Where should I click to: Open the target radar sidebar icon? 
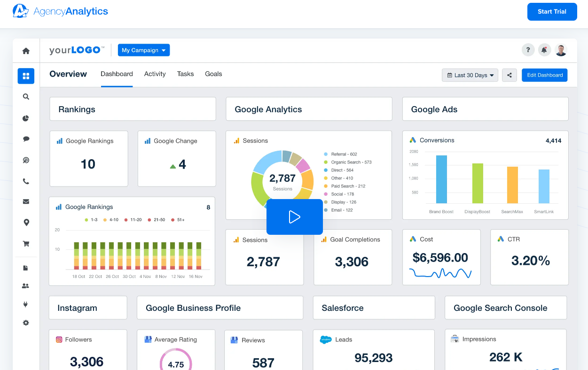[26, 160]
